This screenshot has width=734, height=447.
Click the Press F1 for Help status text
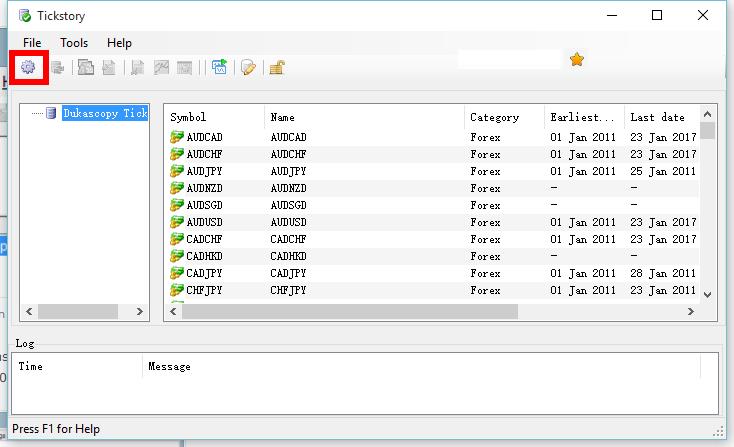56,429
